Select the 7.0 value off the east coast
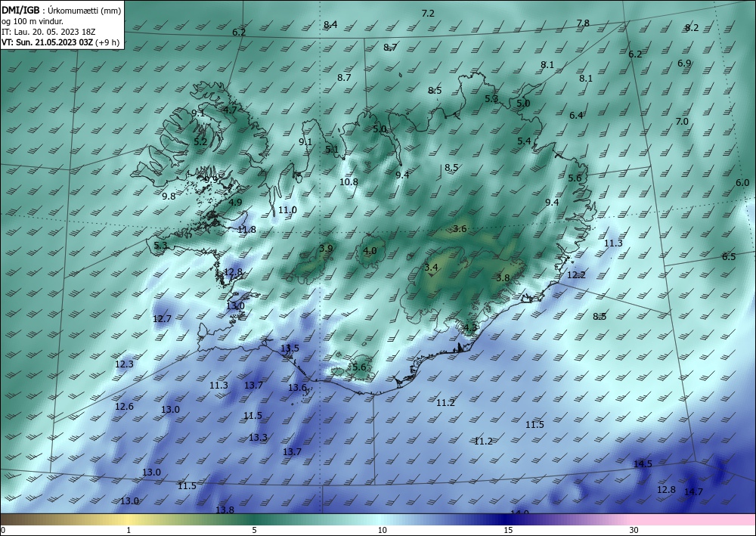The height and width of the screenshot is (536, 756). tap(682, 122)
